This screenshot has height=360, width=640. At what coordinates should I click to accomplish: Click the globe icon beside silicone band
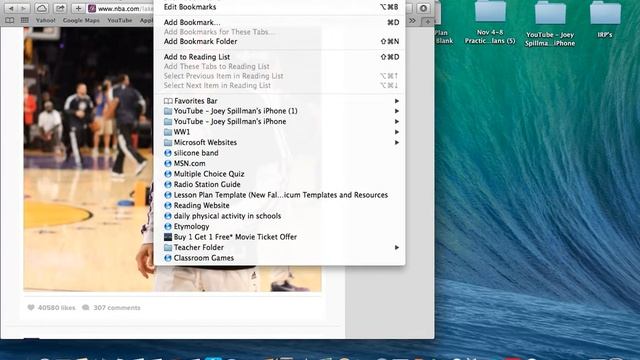[x=168, y=153]
